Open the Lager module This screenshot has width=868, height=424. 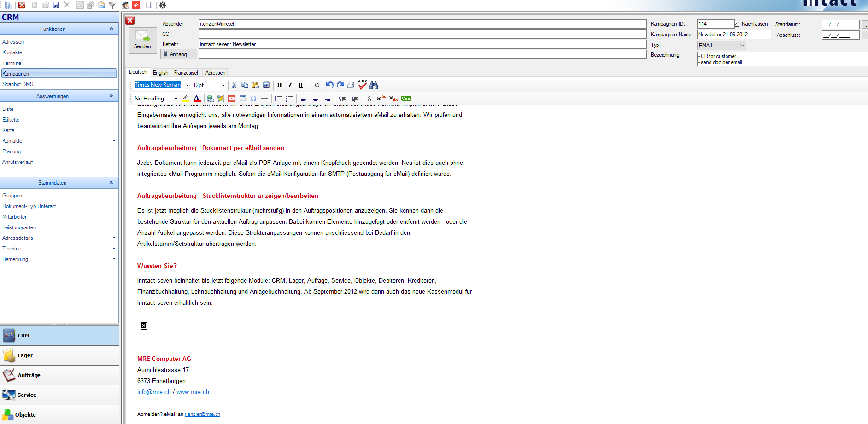coord(59,355)
